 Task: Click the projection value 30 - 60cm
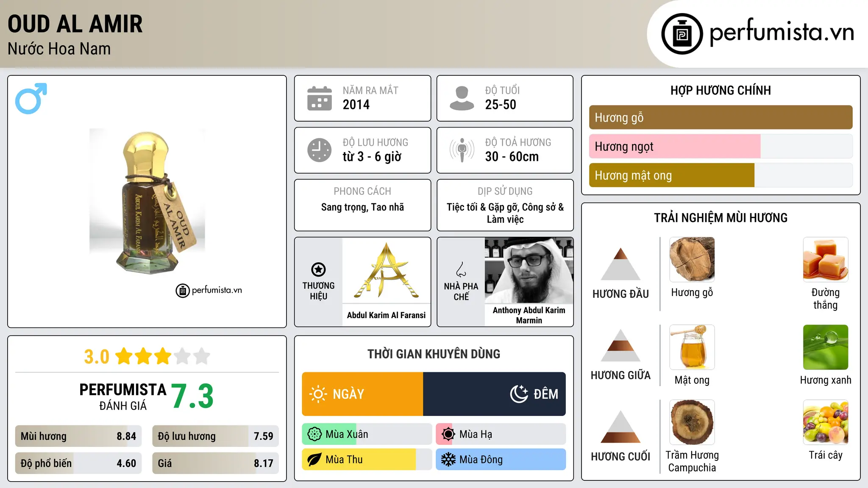point(512,157)
